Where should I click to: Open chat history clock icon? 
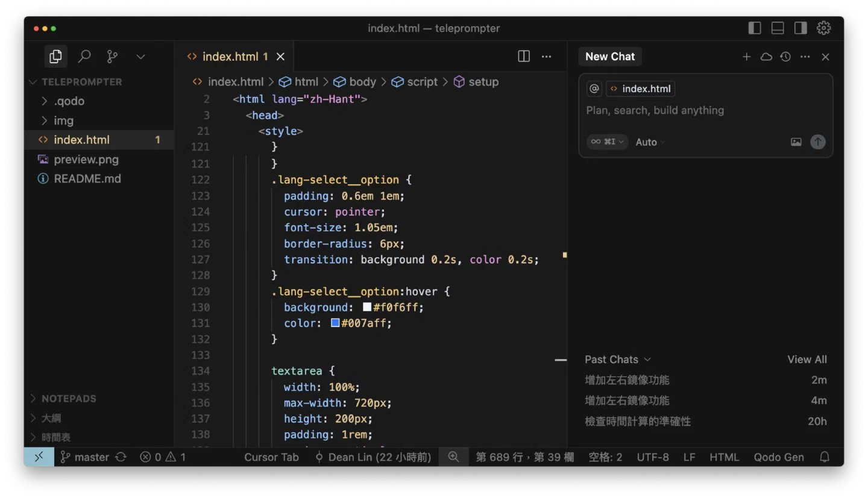(x=785, y=57)
